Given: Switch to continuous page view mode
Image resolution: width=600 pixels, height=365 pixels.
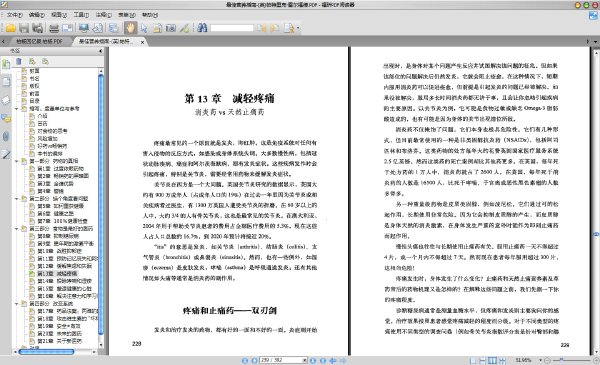Looking at the screenshot, I should 483,360.
